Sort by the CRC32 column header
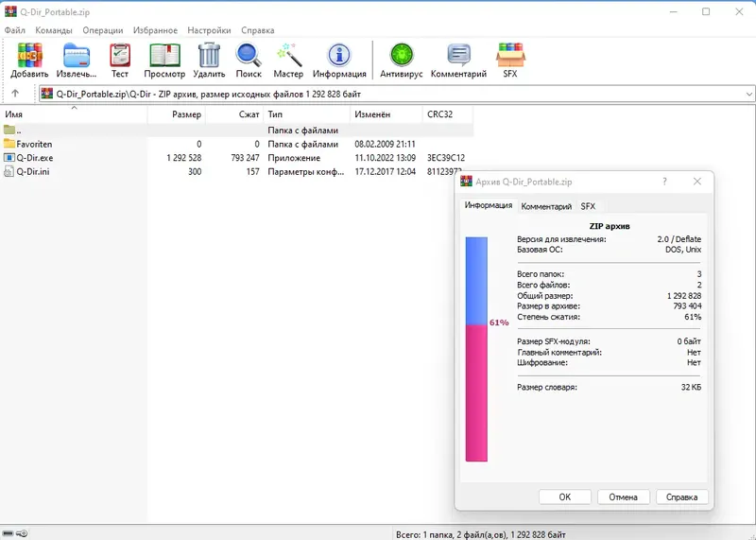 coord(448,114)
